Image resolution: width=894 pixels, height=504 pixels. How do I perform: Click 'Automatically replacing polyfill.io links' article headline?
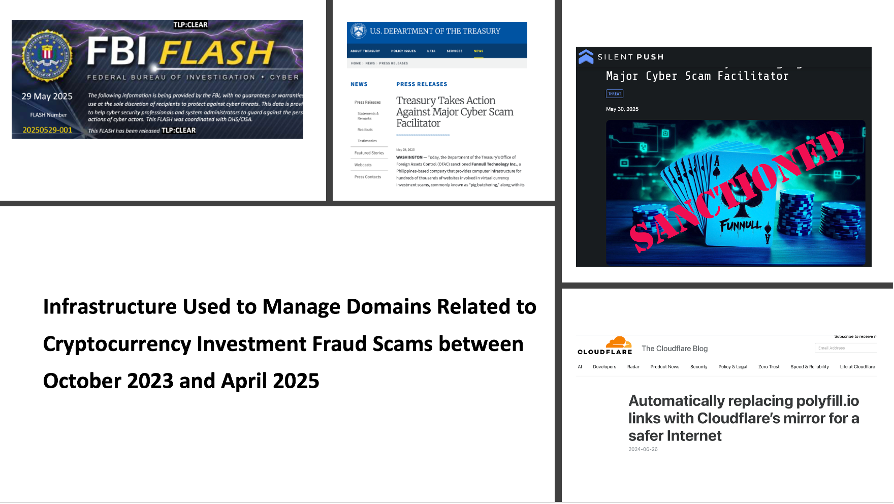(743, 418)
